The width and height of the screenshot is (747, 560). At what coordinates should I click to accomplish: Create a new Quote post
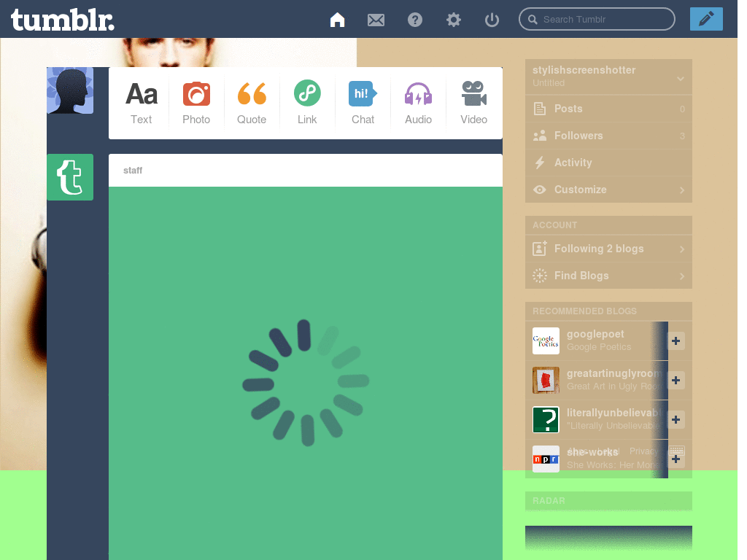(252, 104)
